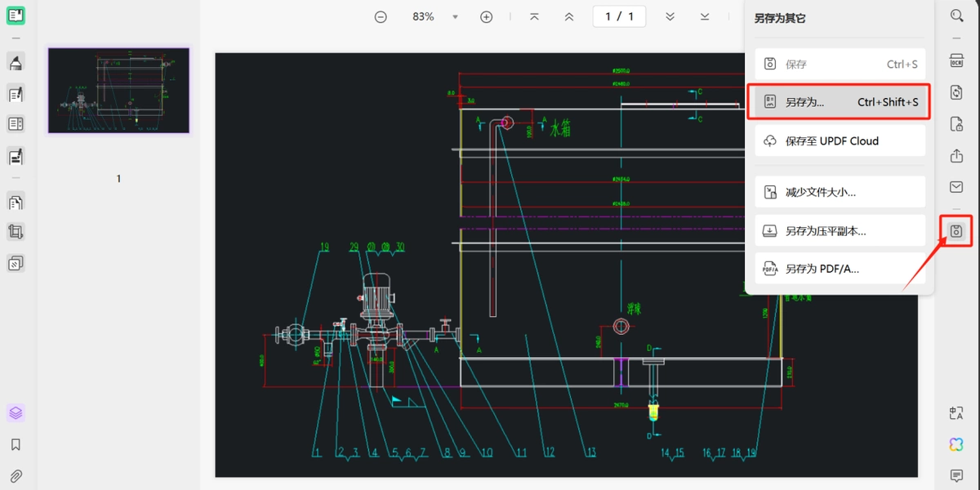Image resolution: width=980 pixels, height=490 pixels.
Task: Choose 另存为 PDF/A...
Action: (x=840, y=268)
